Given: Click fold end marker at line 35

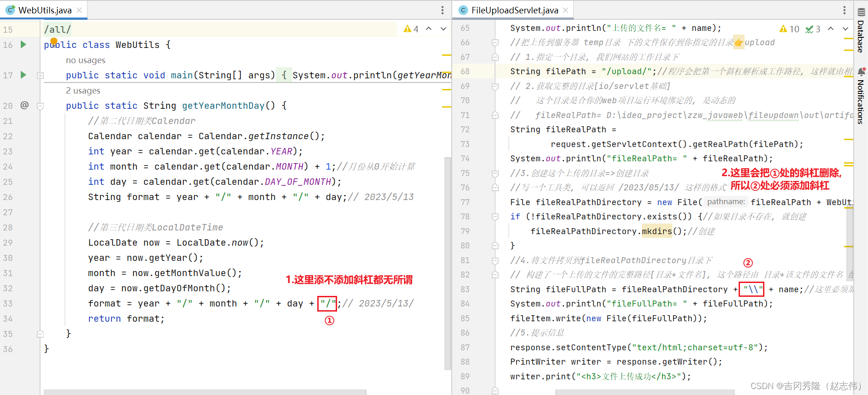Looking at the screenshot, I should click(40, 334).
